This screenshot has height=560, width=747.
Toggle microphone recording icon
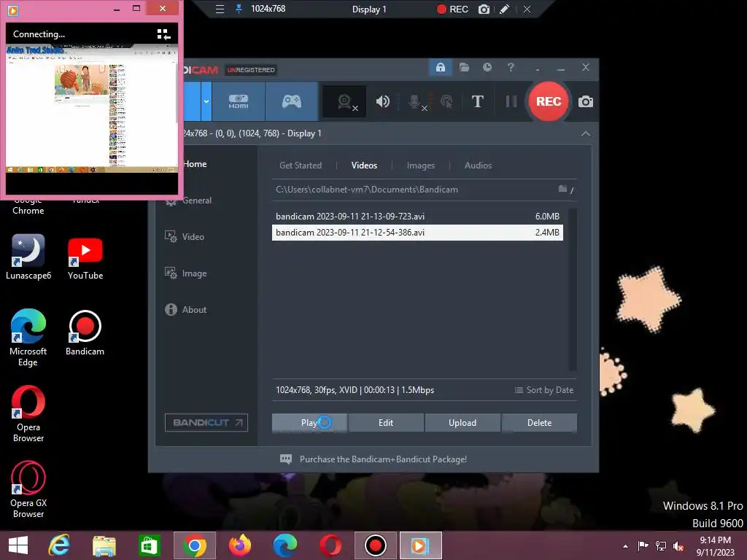point(415,101)
